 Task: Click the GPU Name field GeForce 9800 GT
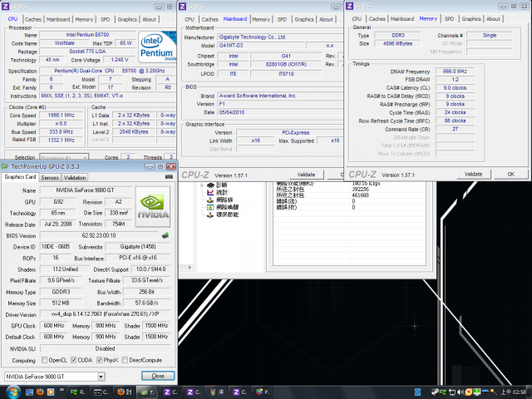pyautogui.click(x=86, y=190)
